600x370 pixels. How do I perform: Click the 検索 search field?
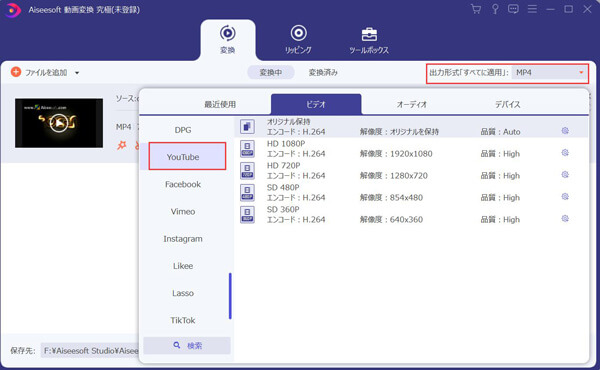[187, 346]
